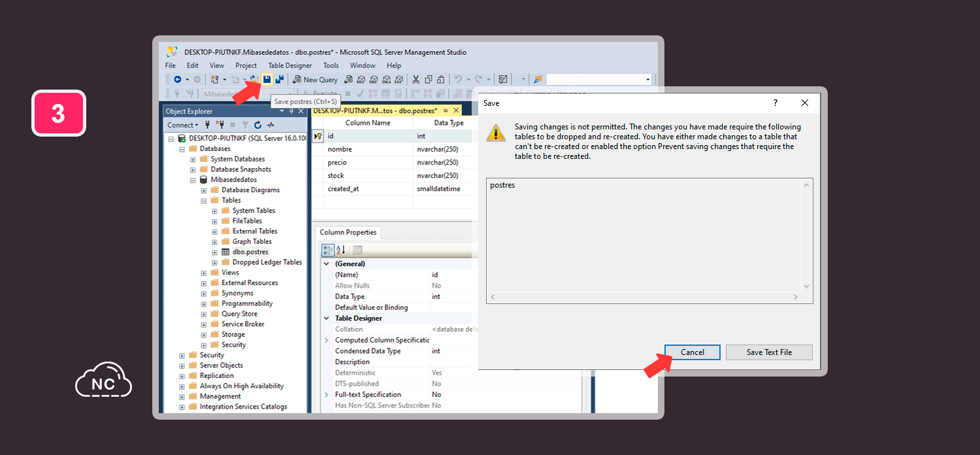Select the dbo.postres table in tree
Screen dimensions: 980x455
click(250, 252)
